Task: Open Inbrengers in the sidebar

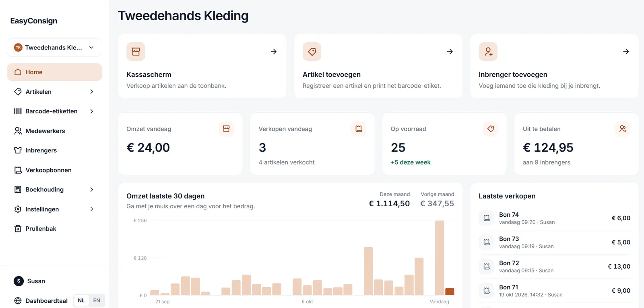Action: (x=54, y=150)
